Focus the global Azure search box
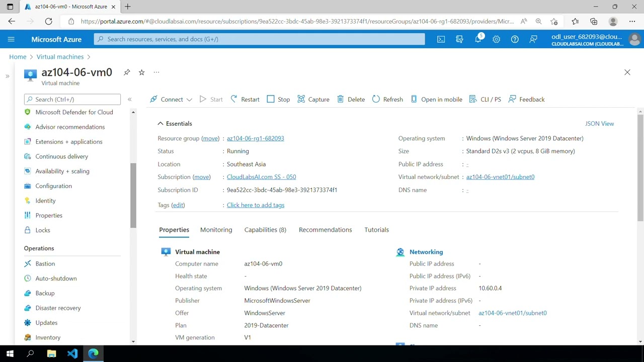The width and height of the screenshot is (644, 362). 259,39
